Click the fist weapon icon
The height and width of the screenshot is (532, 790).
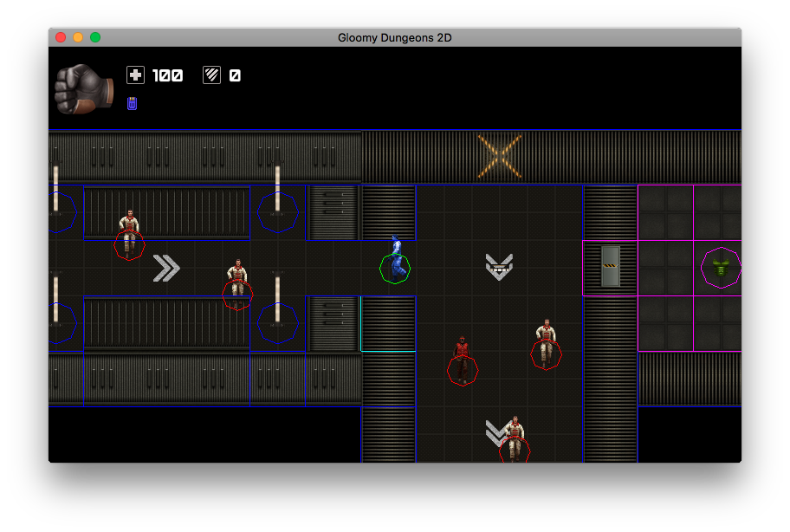tap(84, 89)
